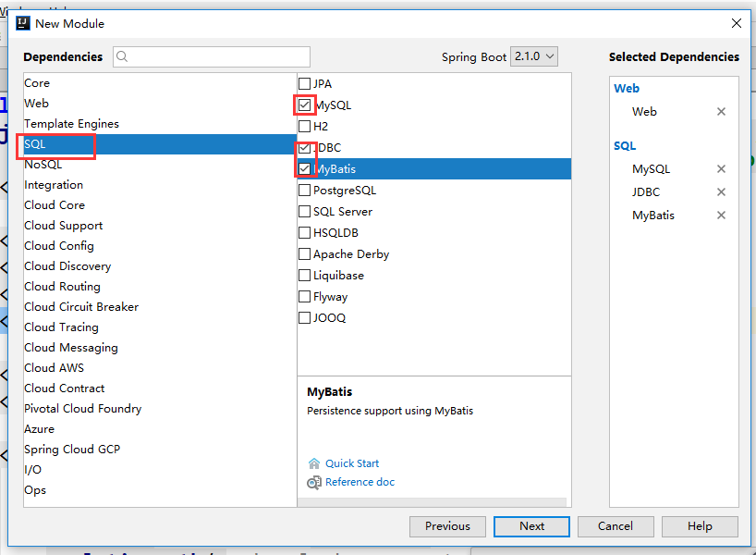Select the Cloud Tracing category
This screenshot has height=555, width=756.
pos(160,327)
